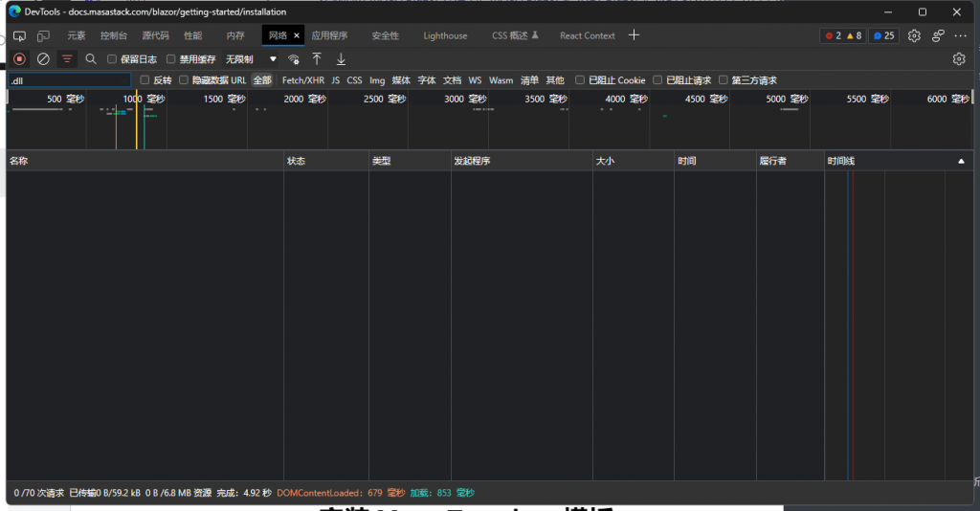980x511 pixels.
Task: Check 已阻止请求 checkbox
Action: tap(657, 80)
